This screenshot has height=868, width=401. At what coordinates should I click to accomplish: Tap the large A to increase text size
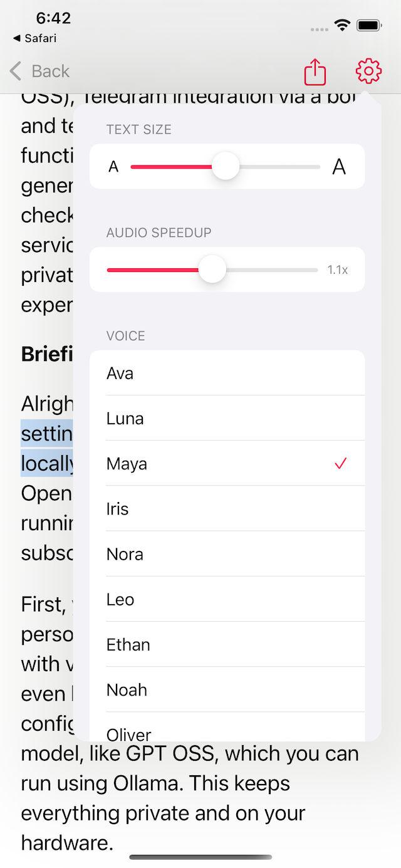[339, 166]
